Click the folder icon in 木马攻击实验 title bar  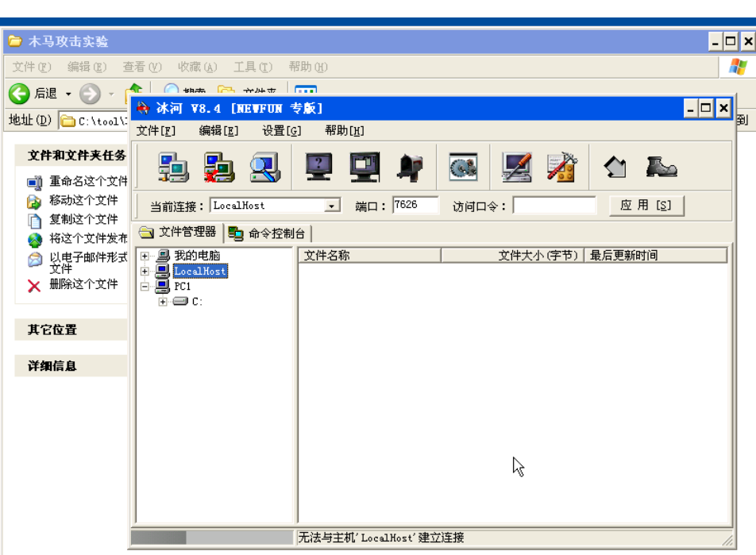15,41
